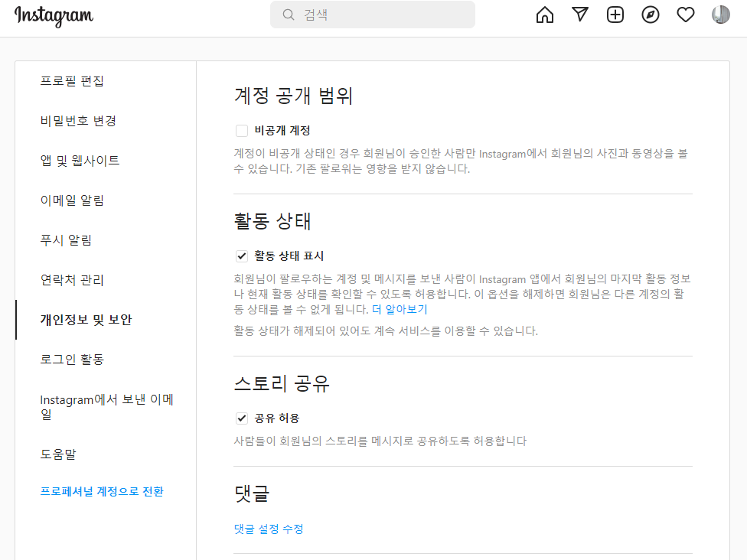Click the 더 알아보기 link

tap(400, 310)
